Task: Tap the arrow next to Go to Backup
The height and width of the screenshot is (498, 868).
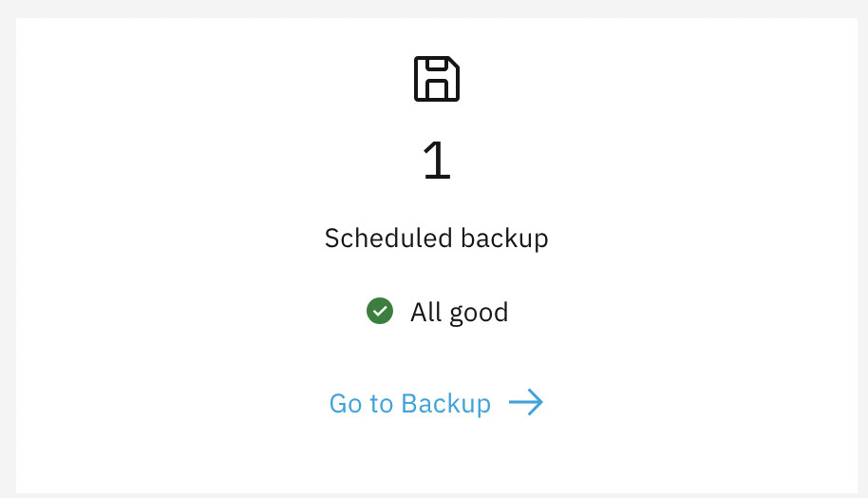Action: coord(526,402)
